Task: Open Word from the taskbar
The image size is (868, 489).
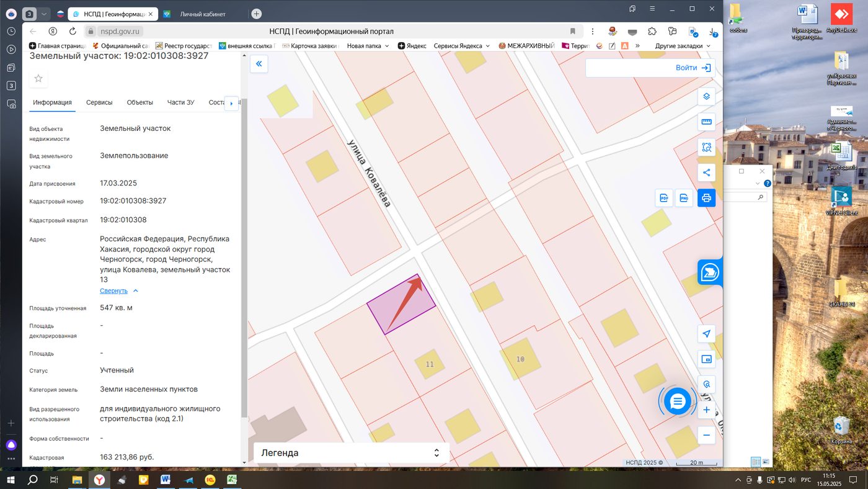Action: [166, 480]
